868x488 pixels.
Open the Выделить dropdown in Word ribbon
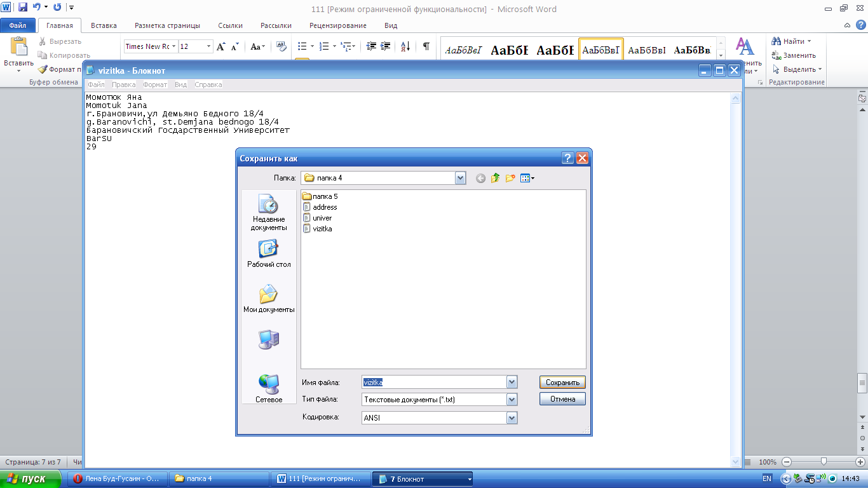point(820,69)
